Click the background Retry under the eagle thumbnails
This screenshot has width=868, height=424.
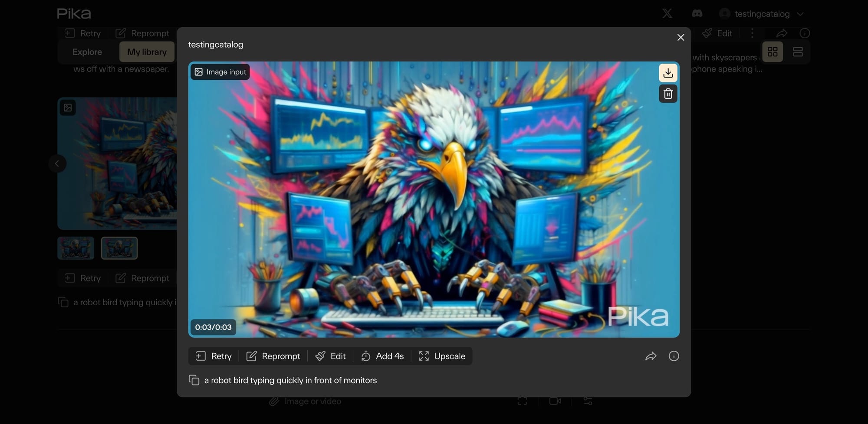click(83, 278)
